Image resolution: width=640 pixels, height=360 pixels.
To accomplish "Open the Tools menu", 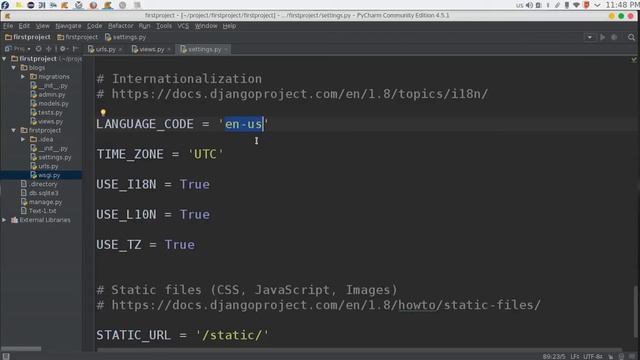I will tap(164, 26).
